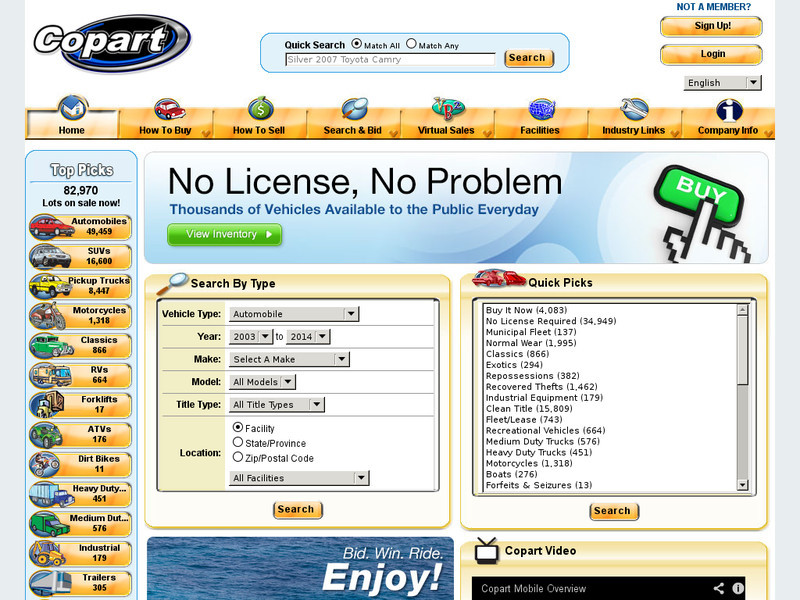The image size is (800, 600).
Task: Click the Company Info 'i' icon
Action: [729, 110]
